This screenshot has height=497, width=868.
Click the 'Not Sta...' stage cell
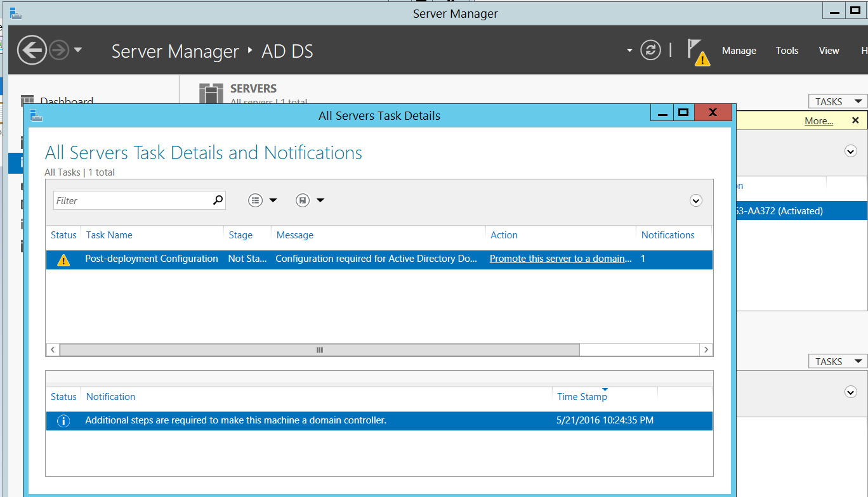(x=247, y=259)
